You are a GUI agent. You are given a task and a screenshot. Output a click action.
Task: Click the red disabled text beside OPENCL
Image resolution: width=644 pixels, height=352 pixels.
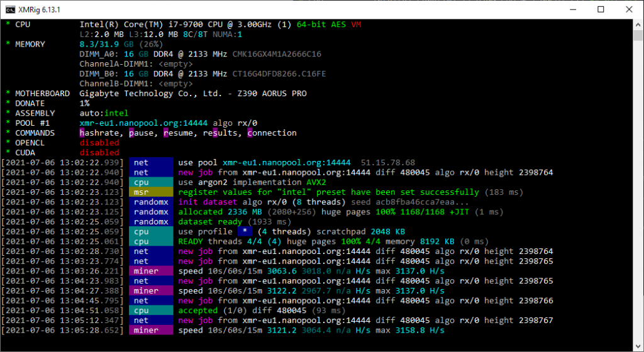click(99, 143)
